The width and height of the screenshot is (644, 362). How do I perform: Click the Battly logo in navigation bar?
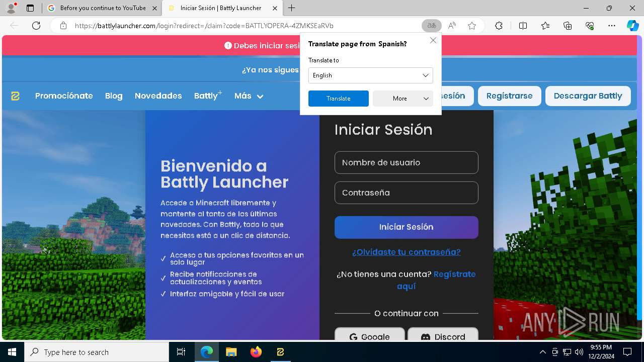[x=16, y=96]
